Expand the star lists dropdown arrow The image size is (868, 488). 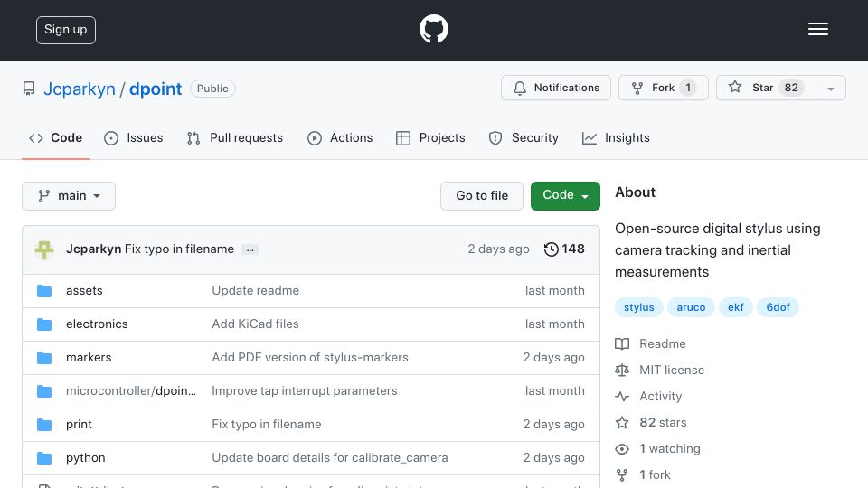[830, 88]
